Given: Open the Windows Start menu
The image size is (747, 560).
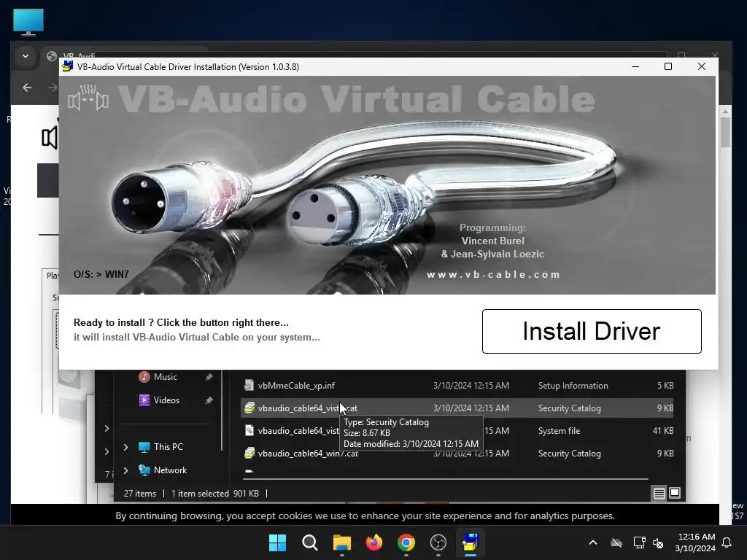Looking at the screenshot, I should [x=277, y=542].
